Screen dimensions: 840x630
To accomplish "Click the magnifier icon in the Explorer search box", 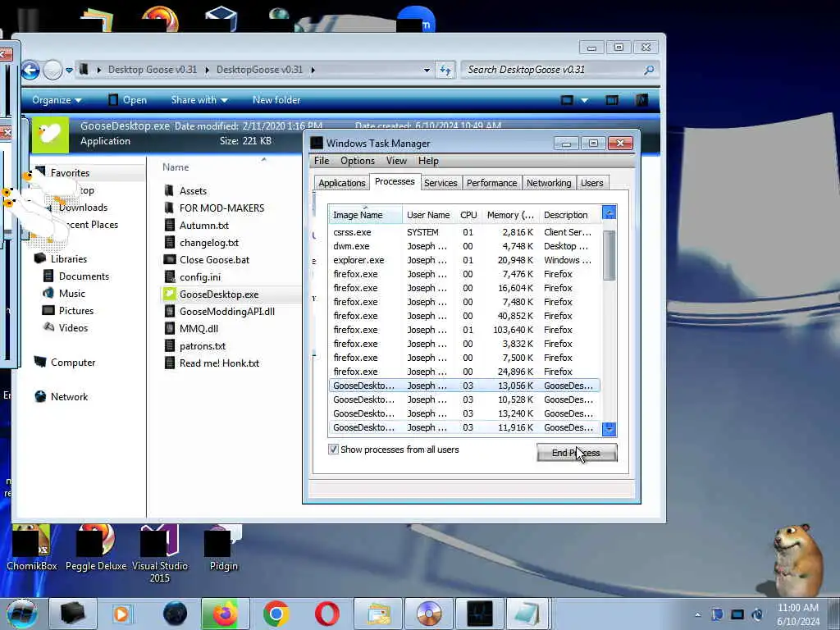I will pyautogui.click(x=649, y=70).
